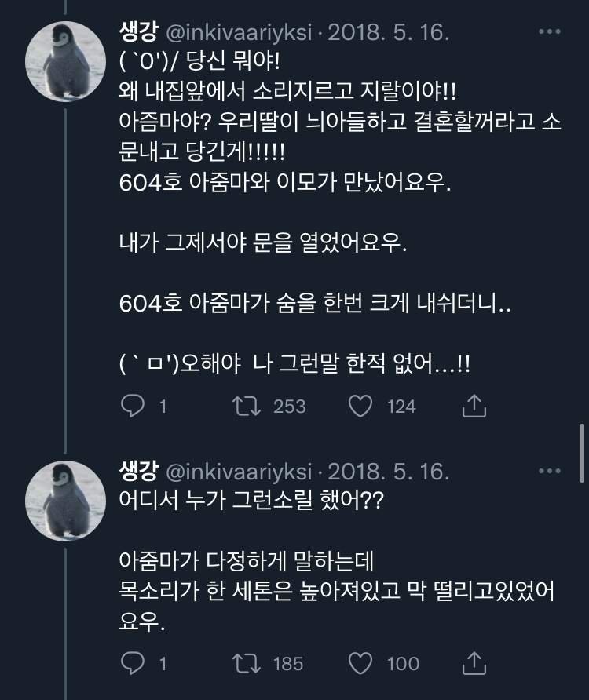Open the first tweet's 2018. 5. 16. timestamp
This screenshot has width=589, height=700.
[388, 32]
